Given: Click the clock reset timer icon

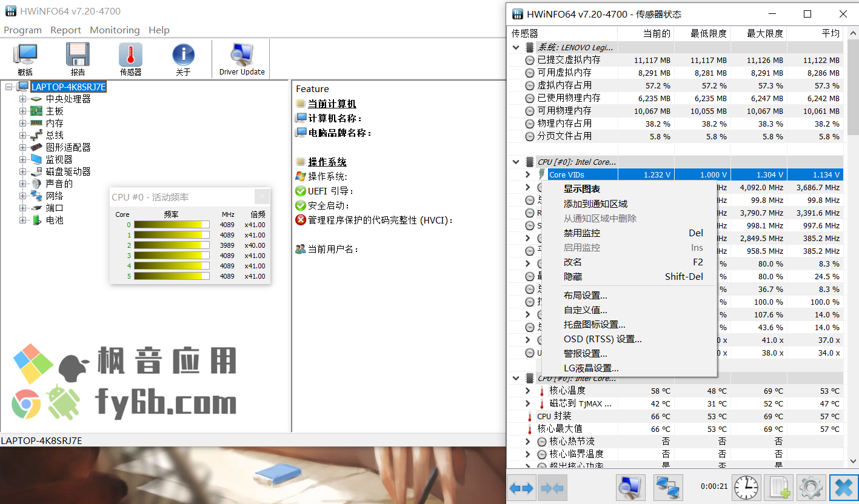Looking at the screenshot, I should tap(747, 488).
